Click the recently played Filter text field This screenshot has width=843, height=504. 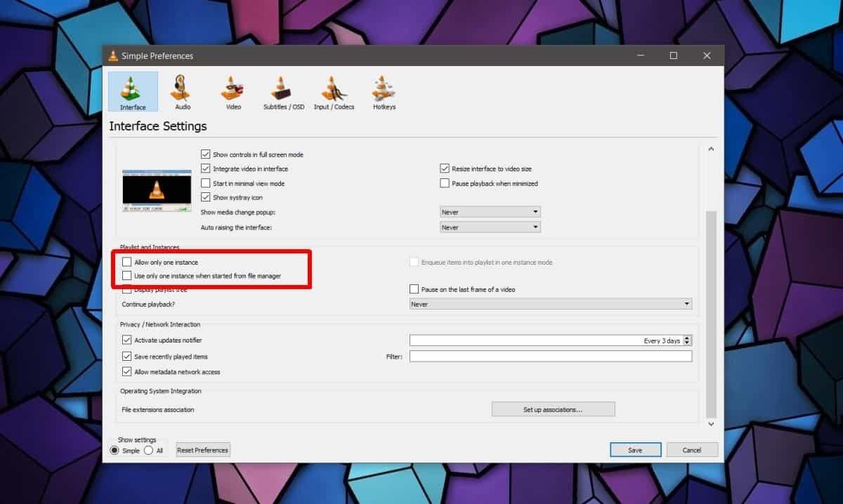coord(550,357)
